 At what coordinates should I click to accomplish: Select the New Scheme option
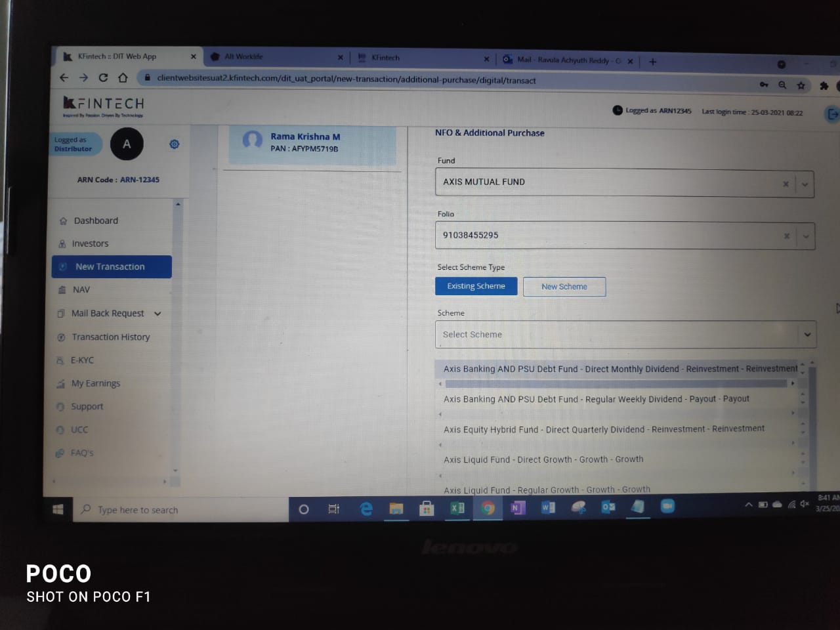click(x=564, y=287)
